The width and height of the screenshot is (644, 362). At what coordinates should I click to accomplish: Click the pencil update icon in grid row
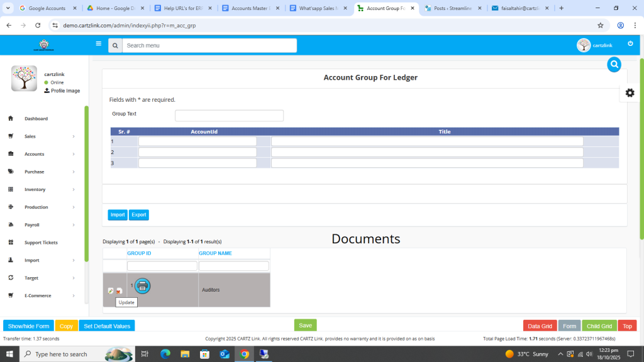[111, 291]
